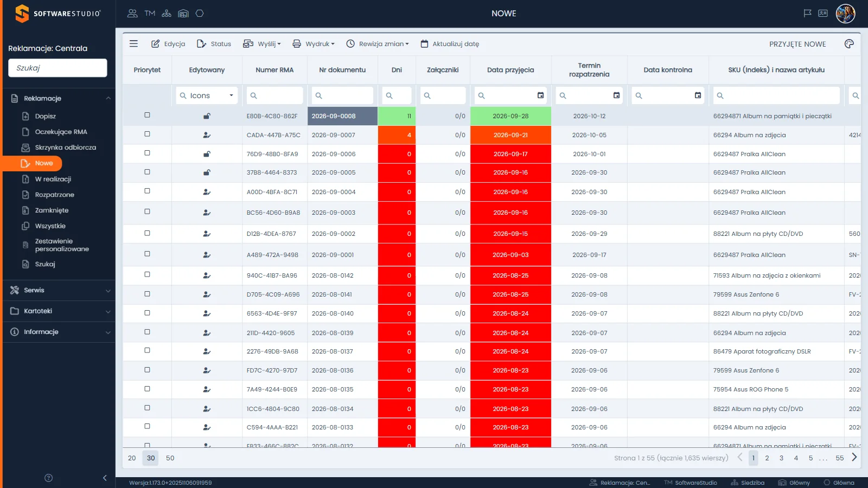This screenshot has width=868, height=488.
Task: Expand the Kartoteki sidebar section
Action: [x=59, y=311]
